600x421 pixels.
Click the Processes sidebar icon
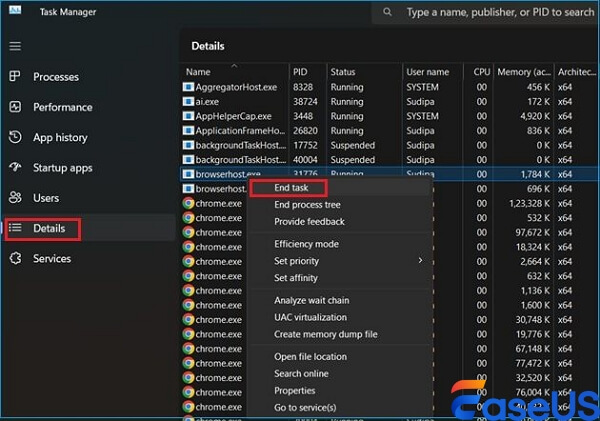[14, 77]
